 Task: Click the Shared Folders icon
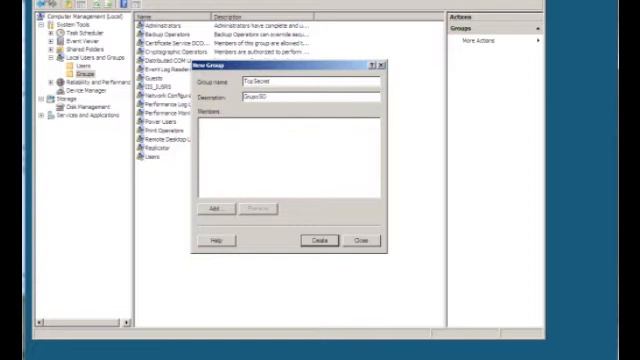click(x=60, y=49)
